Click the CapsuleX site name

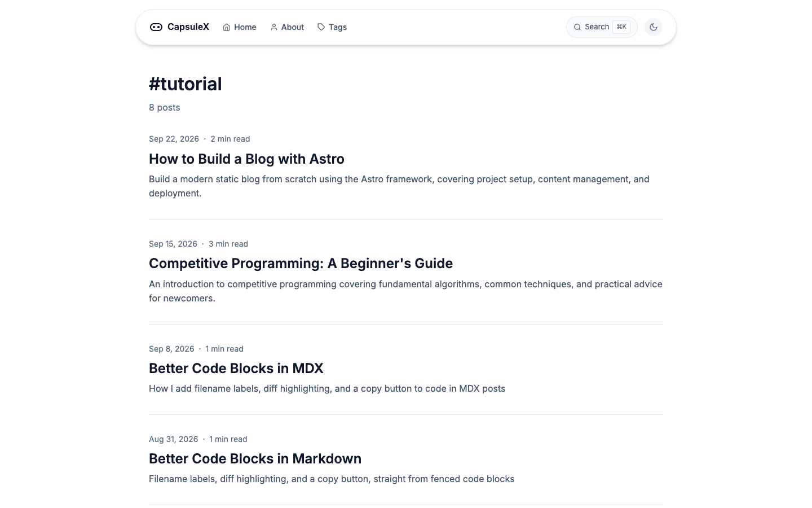(x=188, y=27)
